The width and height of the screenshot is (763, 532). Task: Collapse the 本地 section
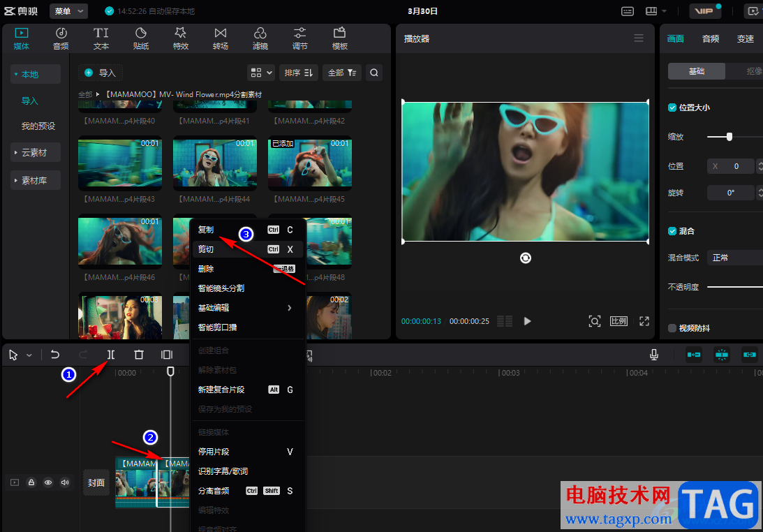pos(36,74)
